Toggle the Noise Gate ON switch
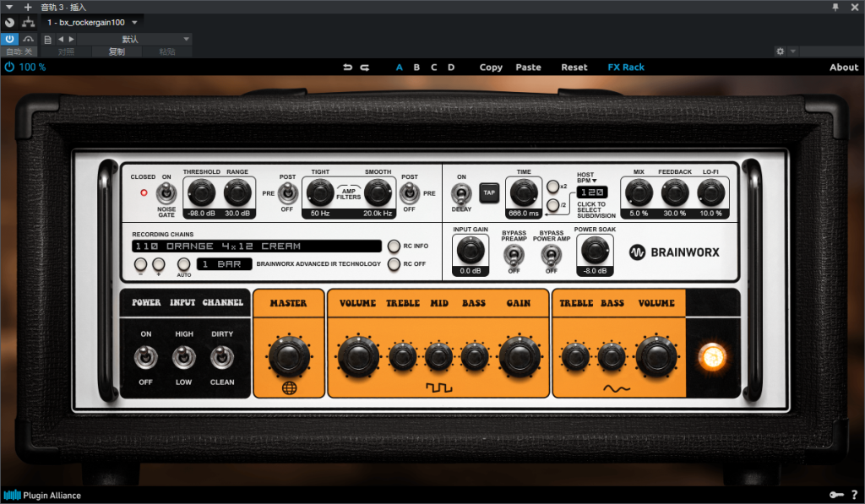Image resolution: width=865 pixels, height=504 pixels. (166, 193)
